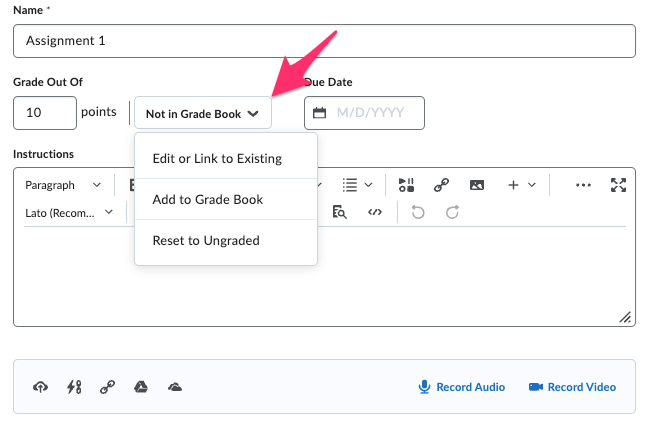647x432 pixels.
Task: Select Reset to Ungraded option
Action: coord(206,240)
